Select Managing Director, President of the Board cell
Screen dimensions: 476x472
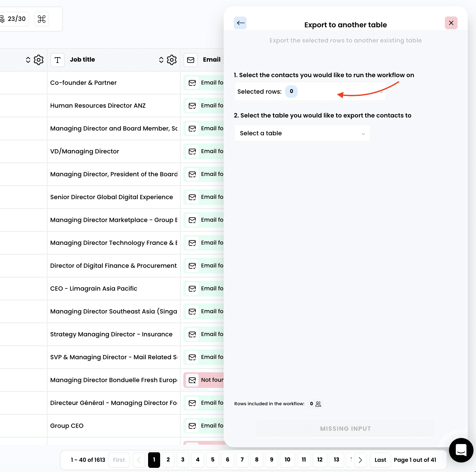114,174
